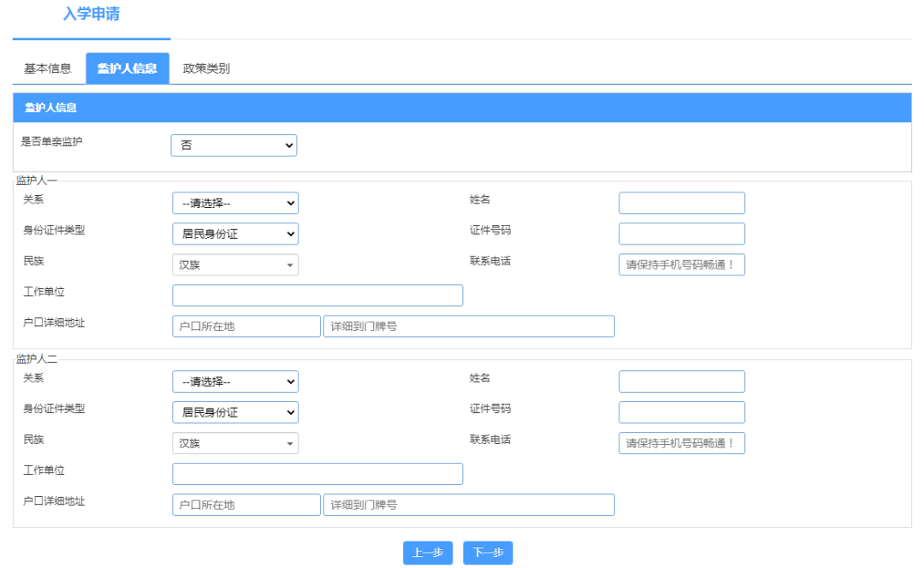924x568 pixels.
Task: Focus 监护人一 证件号码 field
Action: click(681, 234)
